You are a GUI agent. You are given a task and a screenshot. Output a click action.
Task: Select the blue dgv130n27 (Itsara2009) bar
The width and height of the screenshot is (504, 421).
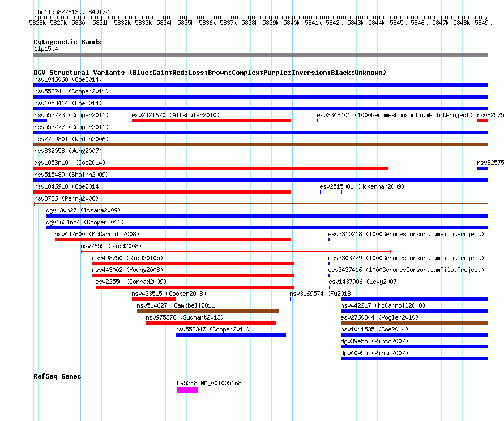(267, 216)
